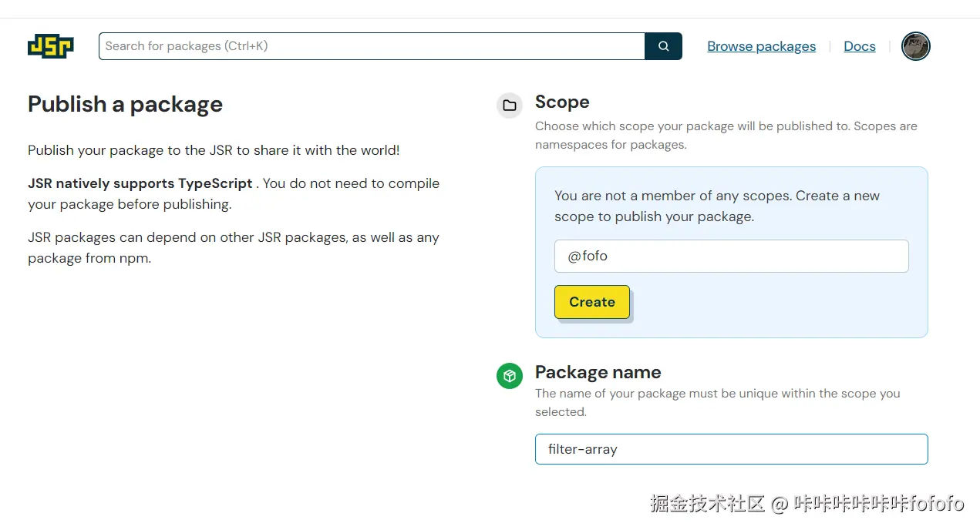This screenshot has height=530, width=980.
Task: Click the JSR logo
Action: 51,46
